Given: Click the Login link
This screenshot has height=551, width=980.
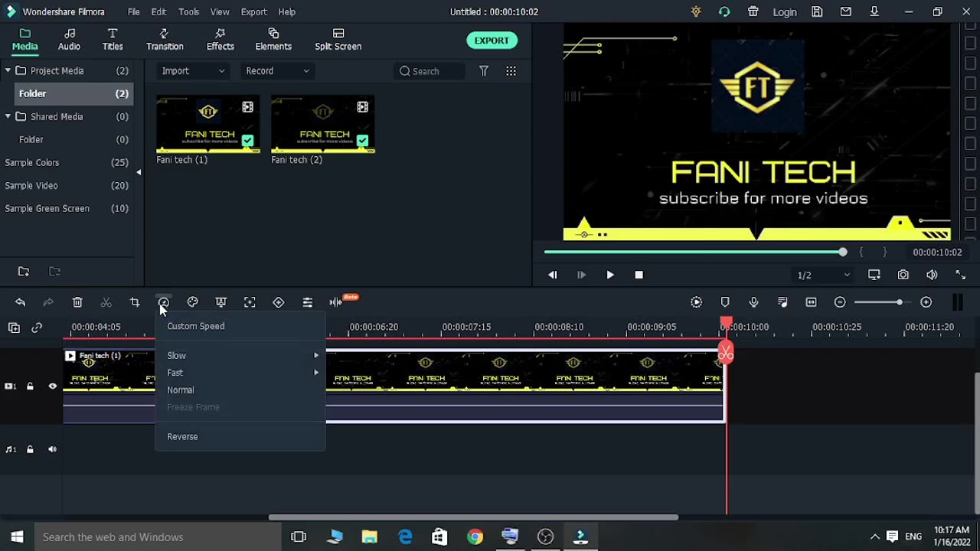Looking at the screenshot, I should [785, 11].
